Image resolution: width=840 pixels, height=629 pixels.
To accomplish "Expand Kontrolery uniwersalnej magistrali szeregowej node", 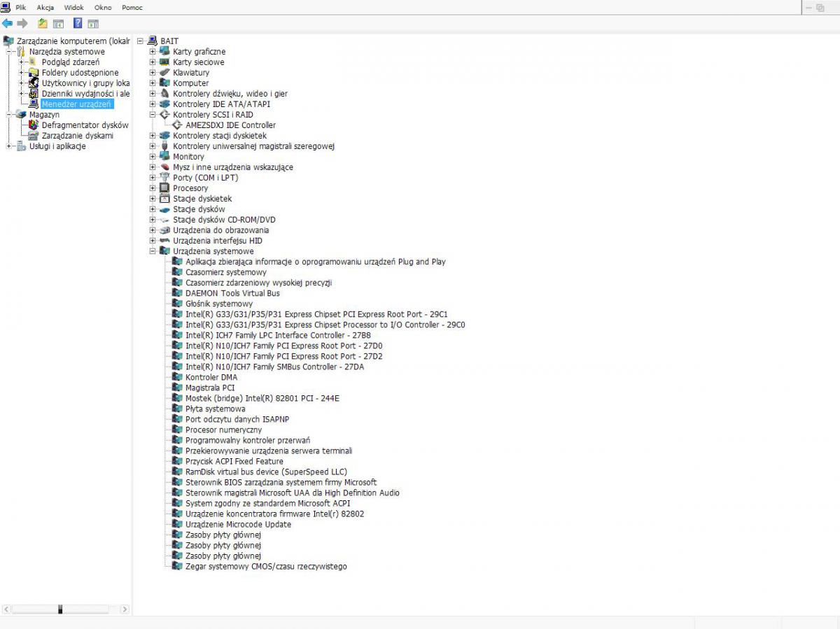I will pyautogui.click(x=153, y=146).
